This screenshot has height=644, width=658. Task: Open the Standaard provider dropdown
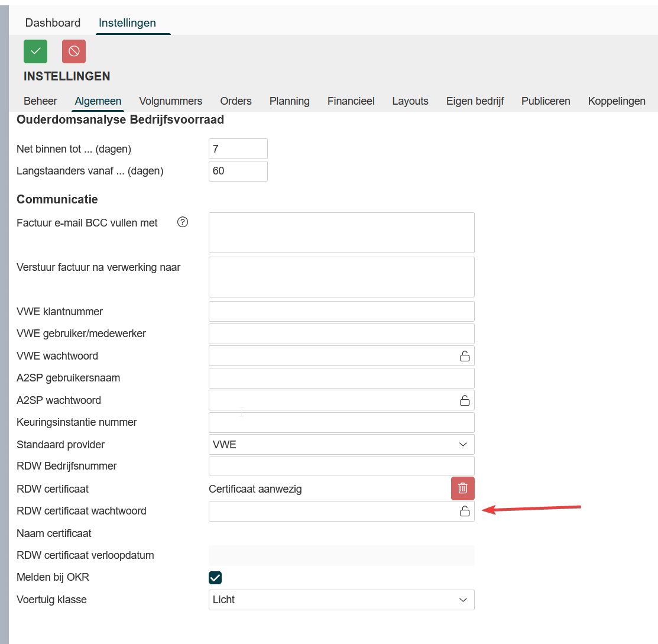tap(341, 445)
